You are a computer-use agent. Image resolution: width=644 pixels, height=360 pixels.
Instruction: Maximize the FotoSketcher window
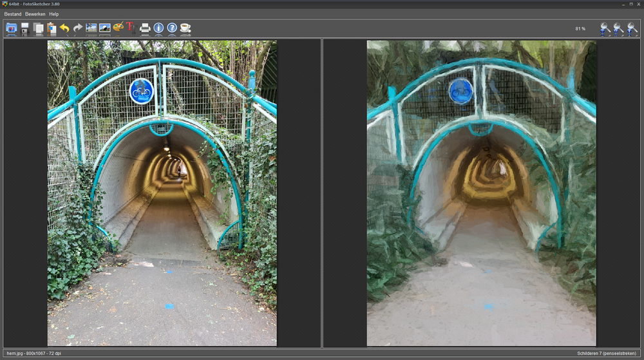click(631, 4)
